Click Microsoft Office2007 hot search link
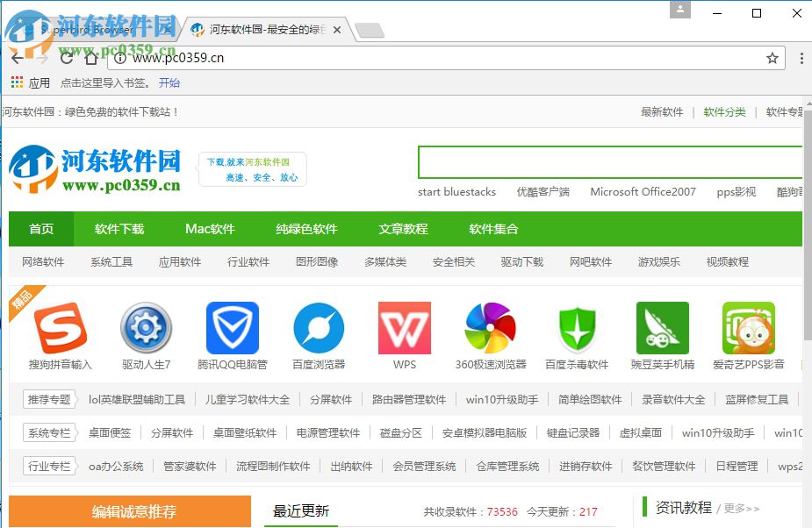This screenshot has height=528, width=812. [643, 192]
